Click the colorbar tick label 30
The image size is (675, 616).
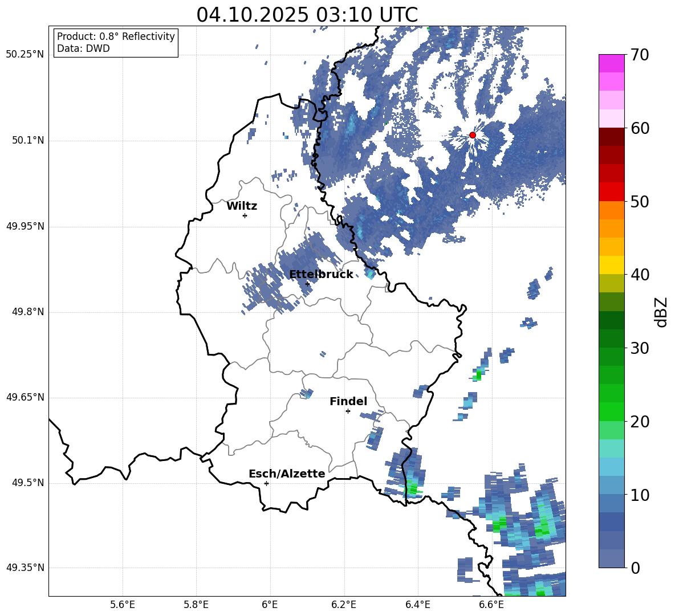point(640,348)
